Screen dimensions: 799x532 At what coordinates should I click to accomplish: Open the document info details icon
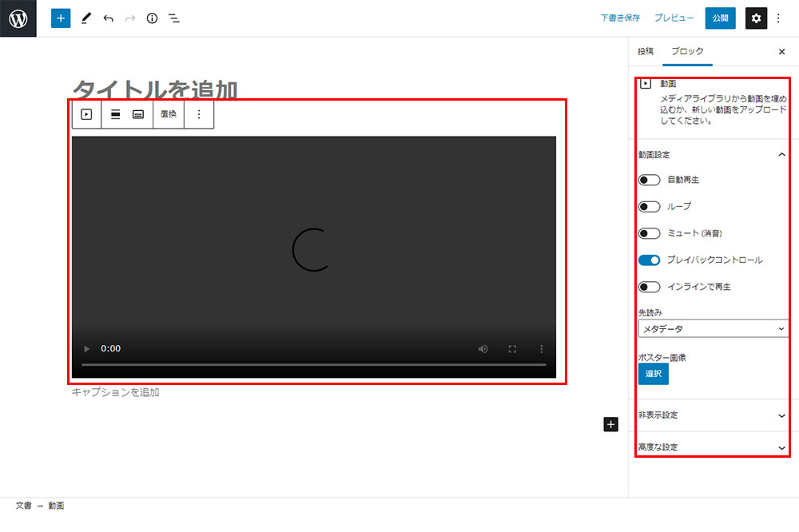coord(152,18)
